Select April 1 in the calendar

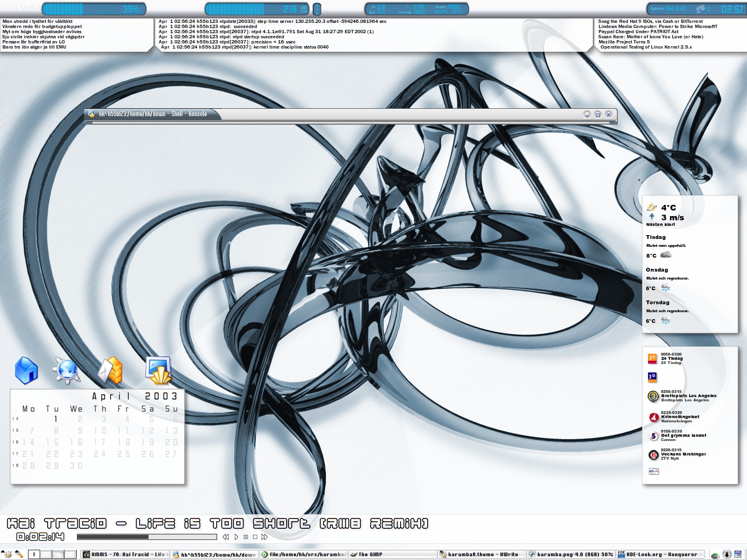pos(56,419)
